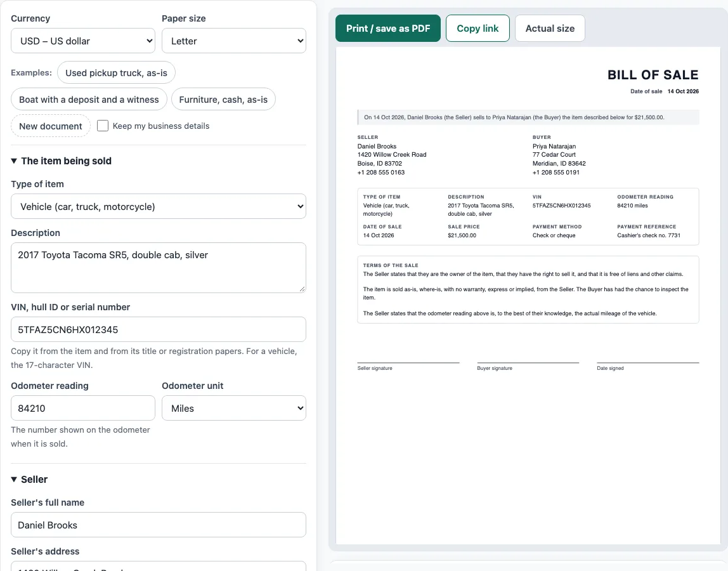Click '+1 208 555 0191' buyer phone

tap(556, 173)
